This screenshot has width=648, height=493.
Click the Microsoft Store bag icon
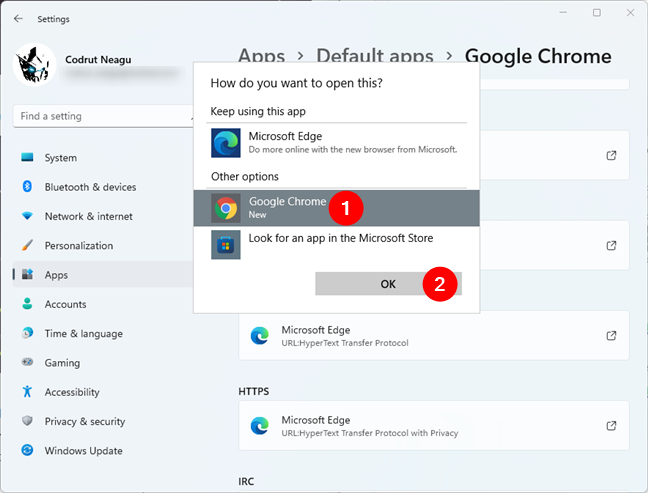226,245
